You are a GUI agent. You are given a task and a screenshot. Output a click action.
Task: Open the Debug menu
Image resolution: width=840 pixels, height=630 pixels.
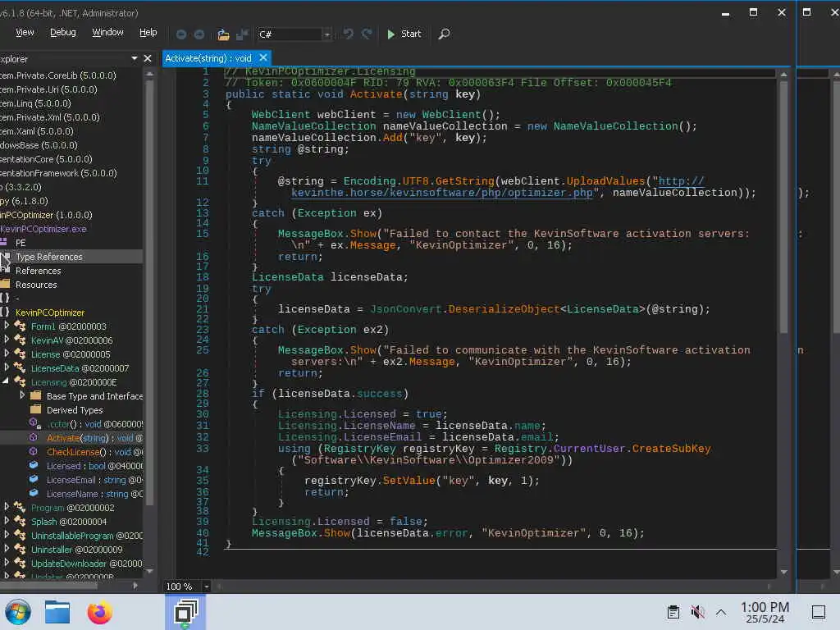tap(62, 32)
